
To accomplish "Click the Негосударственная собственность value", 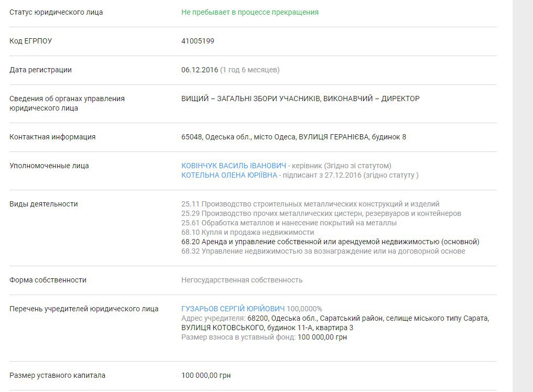I will click(x=242, y=280).
